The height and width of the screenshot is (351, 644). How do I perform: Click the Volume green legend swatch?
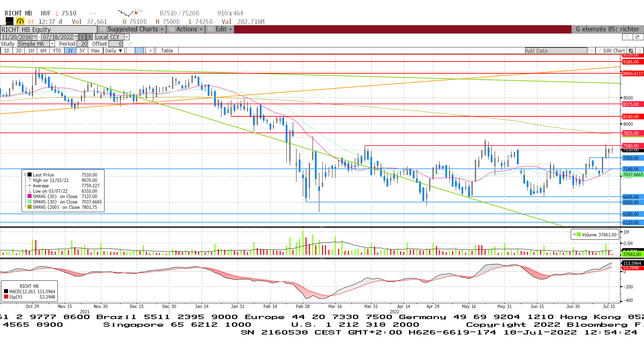[x=579, y=235]
